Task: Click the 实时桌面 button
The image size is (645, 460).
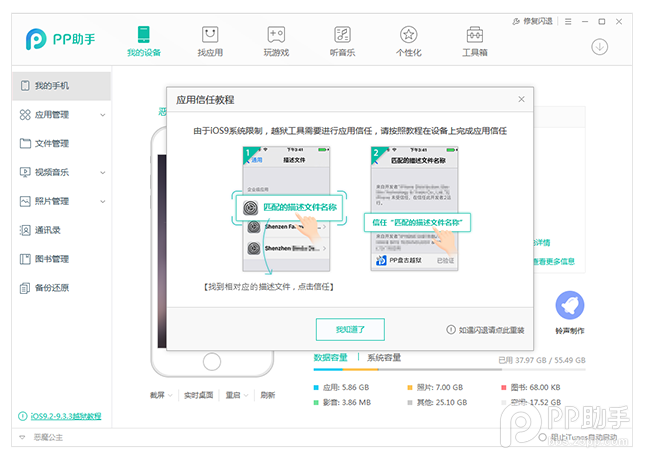Action: [198, 395]
